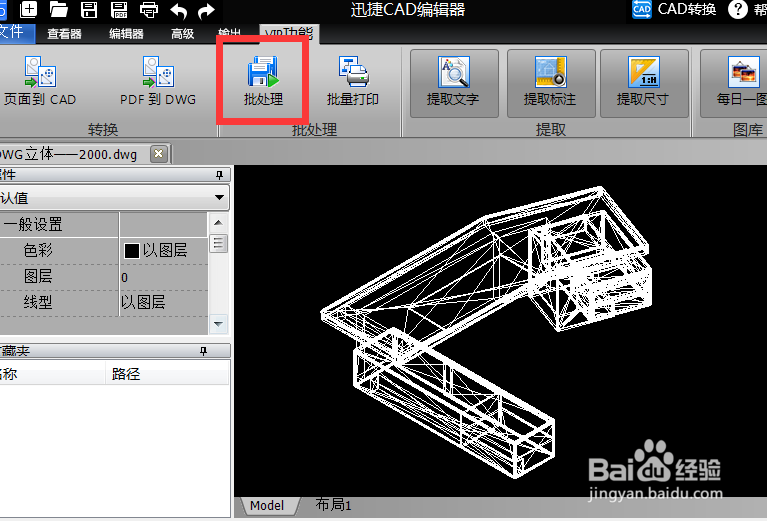
Task: Switch to the 布局1 layout tab
Action: [x=334, y=504]
